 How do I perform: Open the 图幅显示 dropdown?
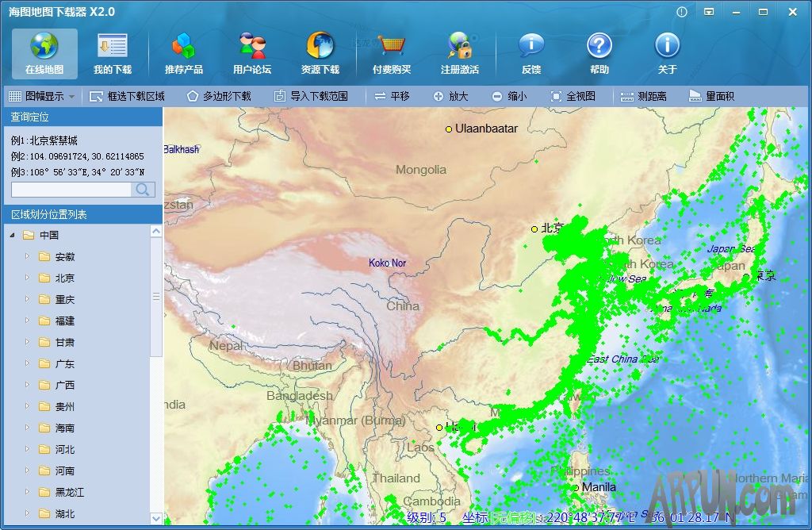(x=44, y=96)
